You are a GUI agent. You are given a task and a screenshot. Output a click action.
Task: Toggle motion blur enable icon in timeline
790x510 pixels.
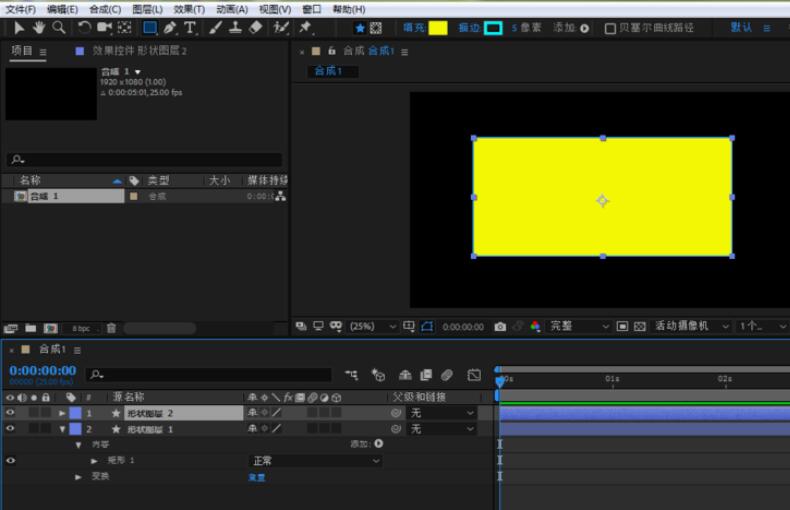[447, 375]
